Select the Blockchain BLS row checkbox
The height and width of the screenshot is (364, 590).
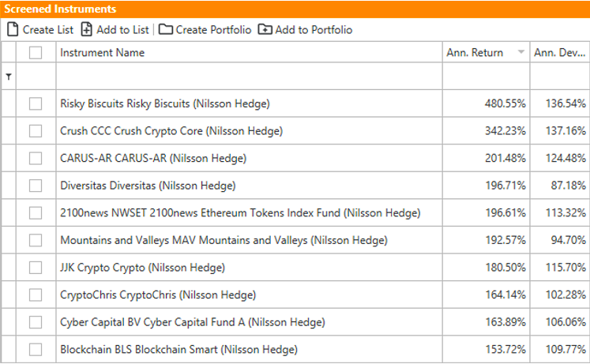(36, 350)
